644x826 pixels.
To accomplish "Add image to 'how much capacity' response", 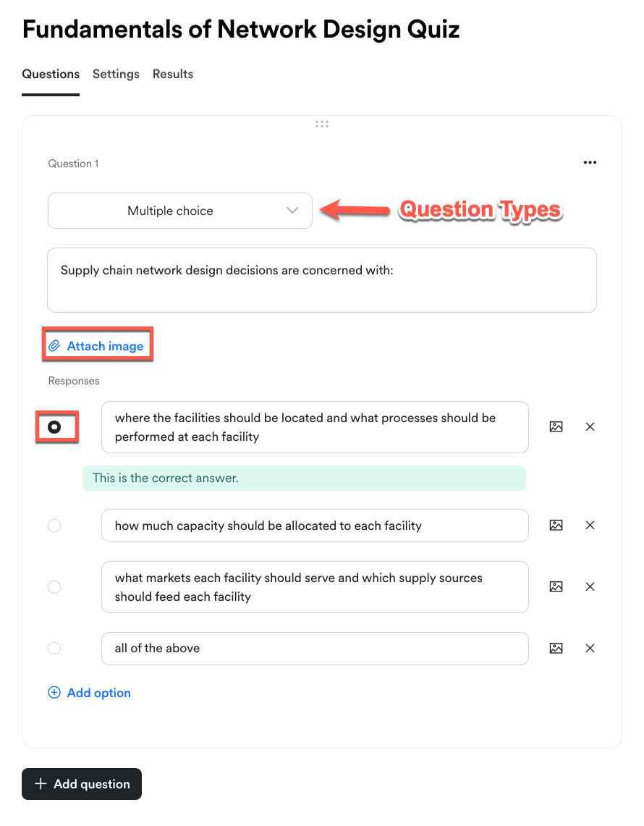I will point(556,526).
